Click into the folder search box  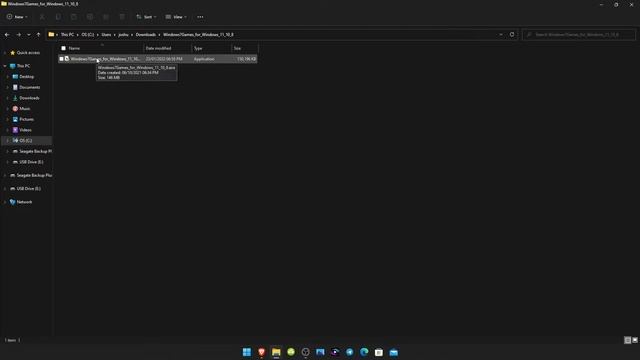pyautogui.click(x=578, y=35)
